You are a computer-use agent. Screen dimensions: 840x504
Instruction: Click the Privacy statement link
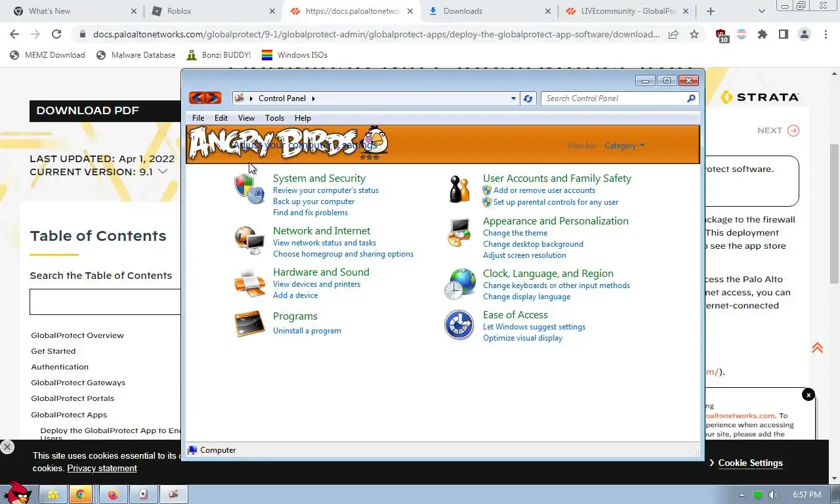tap(102, 469)
